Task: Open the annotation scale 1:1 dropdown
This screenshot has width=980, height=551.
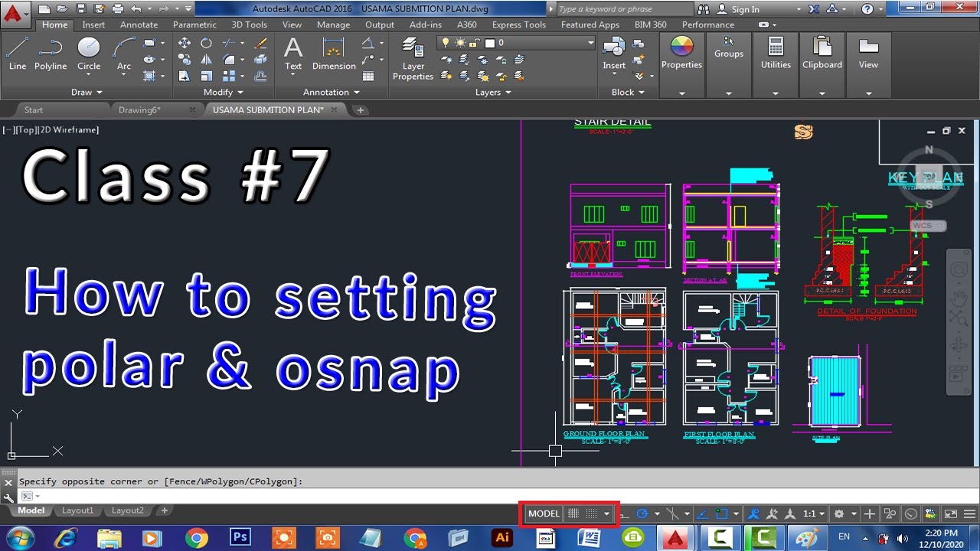Action: pos(814,514)
